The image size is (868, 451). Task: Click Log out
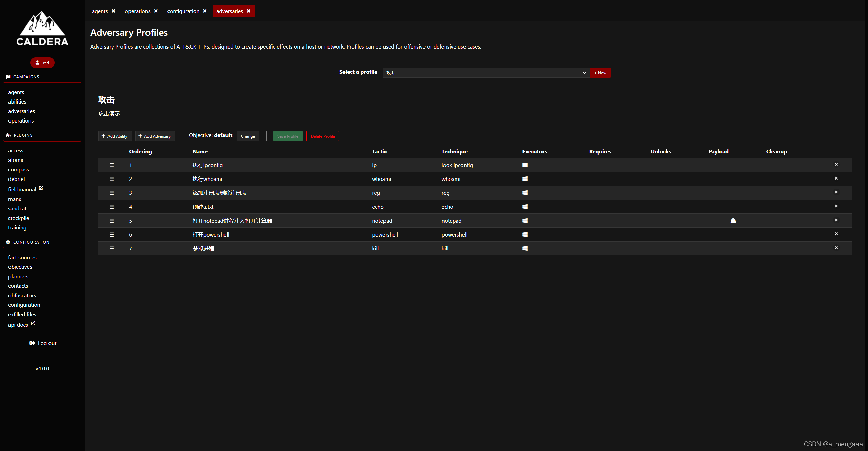[x=43, y=343]
